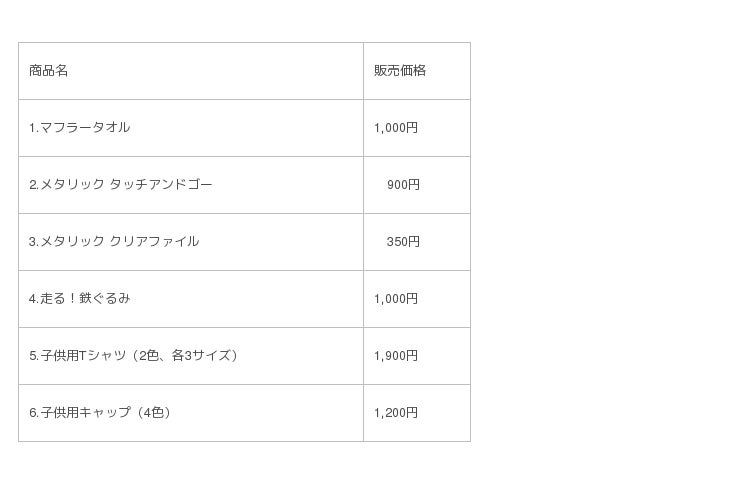The width and height of the screenshot is (740, 482).
Task: Select the note （2色、各3サイズ）
Action: point(185,356)
